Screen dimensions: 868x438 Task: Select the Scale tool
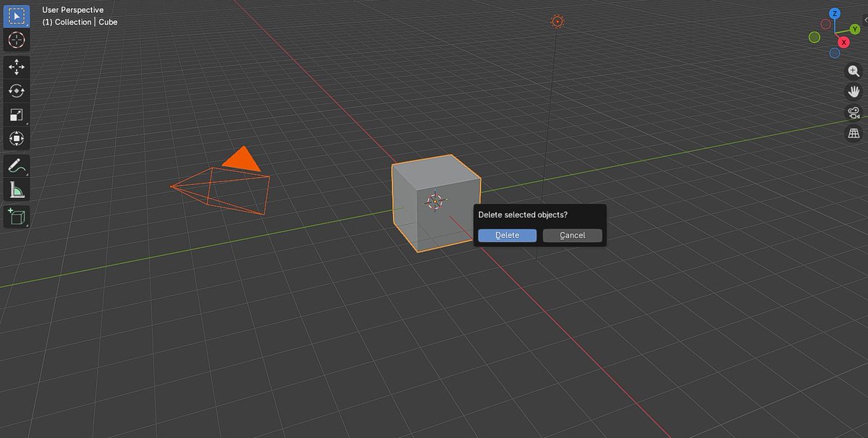tap(16, 115)
